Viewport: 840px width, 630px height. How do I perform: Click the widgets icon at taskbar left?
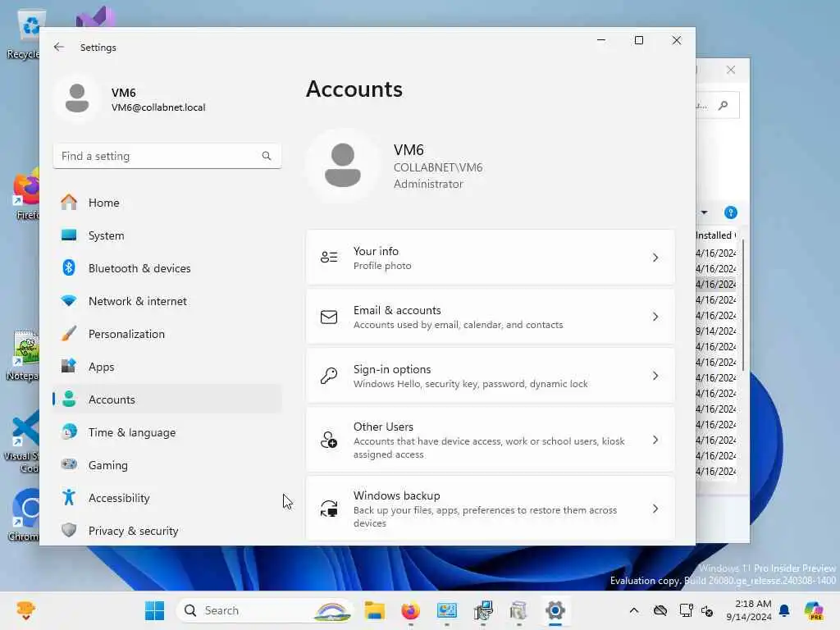click(25, 610)
